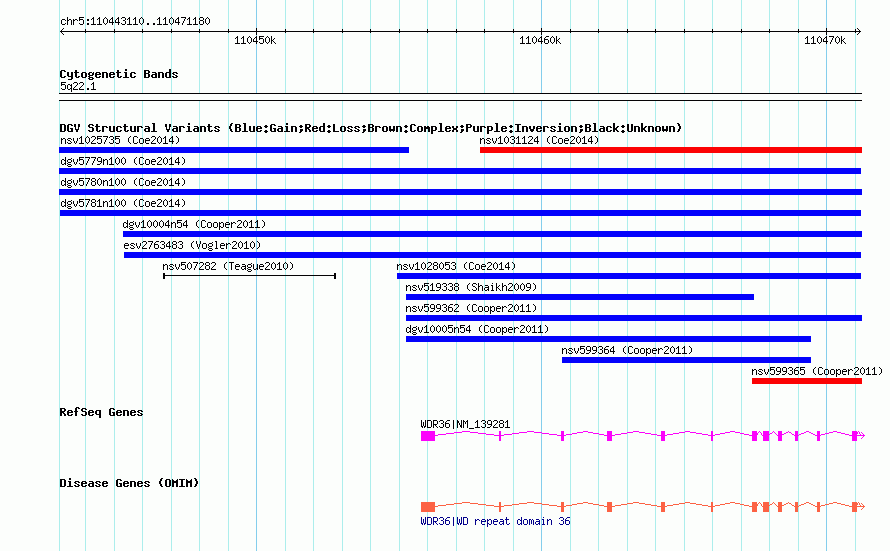
Task: Click the 110460k ruler tick label
Action: tap(540, 40)
